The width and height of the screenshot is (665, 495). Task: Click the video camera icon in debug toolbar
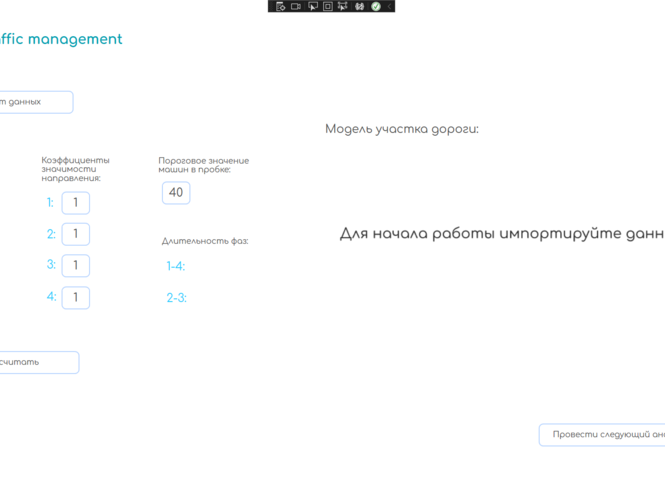(x=296, y=6)
